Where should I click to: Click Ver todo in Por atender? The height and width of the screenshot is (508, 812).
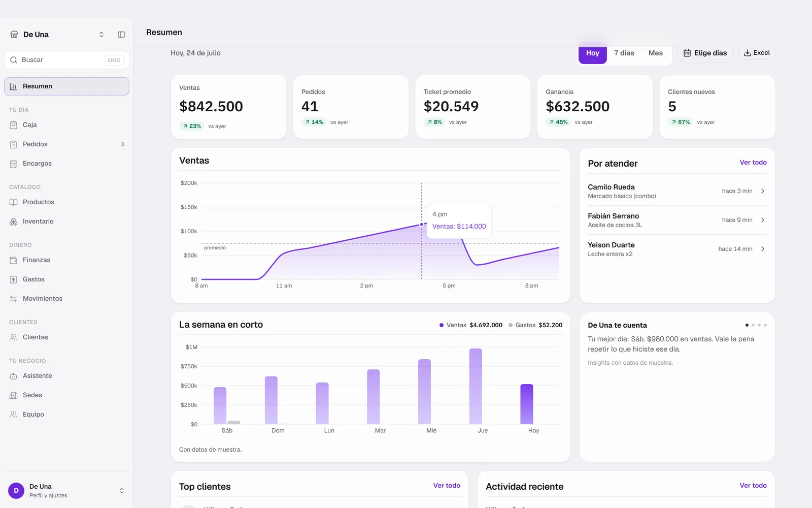click(753, 163)
